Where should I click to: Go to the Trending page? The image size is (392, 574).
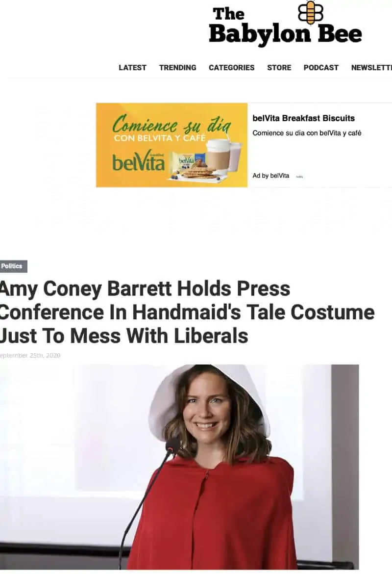point(178,68)
